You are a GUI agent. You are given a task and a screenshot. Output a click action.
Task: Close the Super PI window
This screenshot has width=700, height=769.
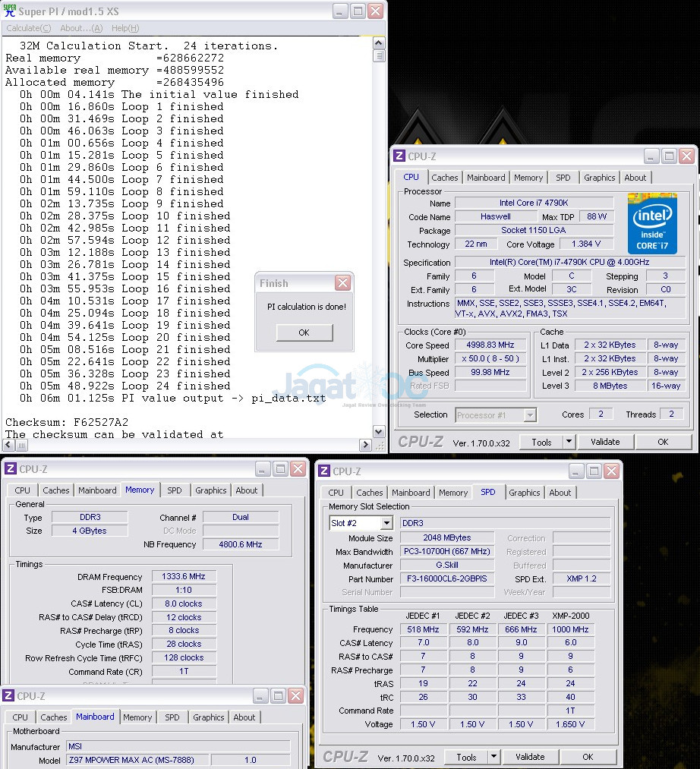point(375,11)
